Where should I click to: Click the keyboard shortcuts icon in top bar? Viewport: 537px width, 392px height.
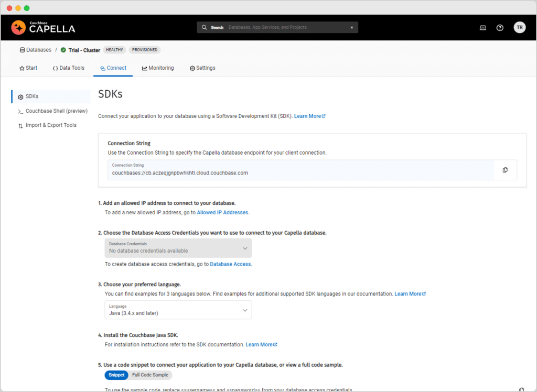482,27
